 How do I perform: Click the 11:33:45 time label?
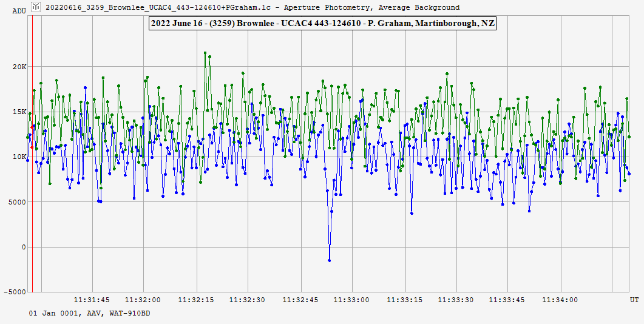tap(507, 300)
